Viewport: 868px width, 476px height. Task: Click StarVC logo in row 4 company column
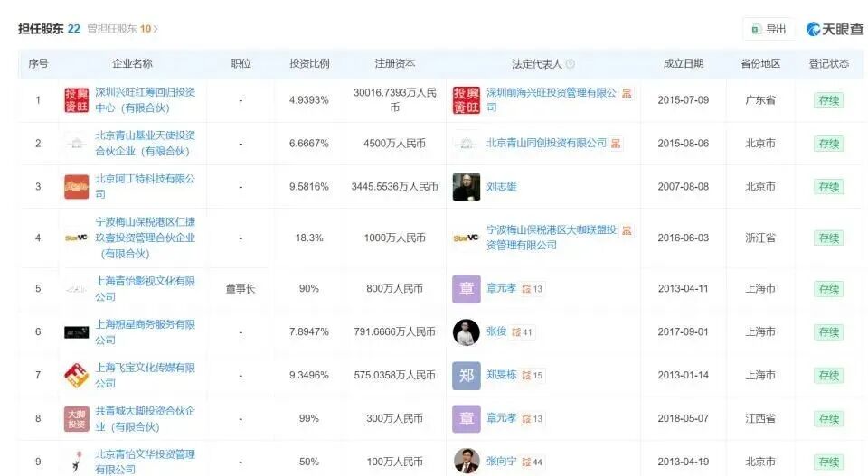[x=76, y=238]
